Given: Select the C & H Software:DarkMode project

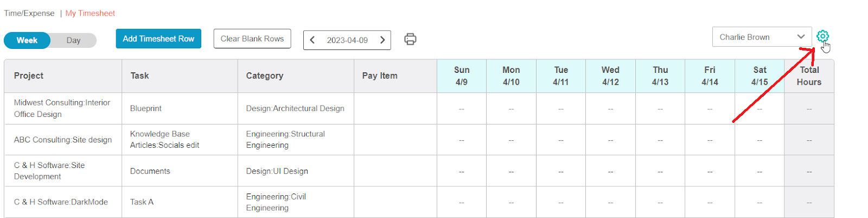Looking at the screenshot, I should point(63,202).
